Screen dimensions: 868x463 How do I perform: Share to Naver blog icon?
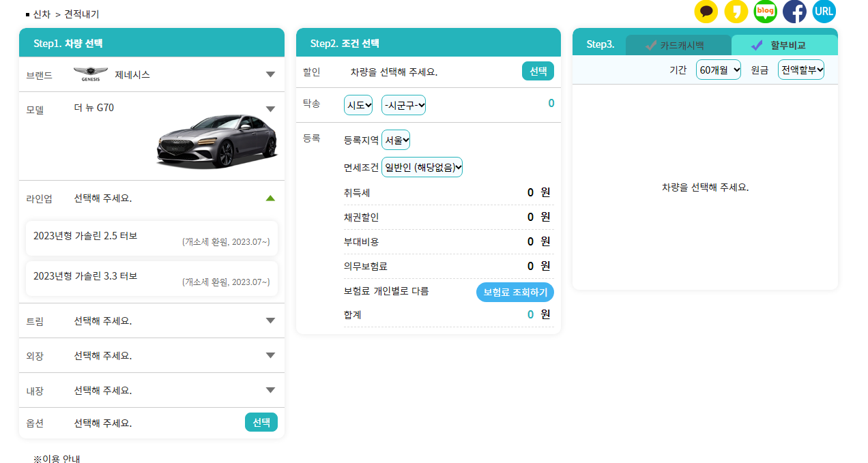click(x=766, y=12)
